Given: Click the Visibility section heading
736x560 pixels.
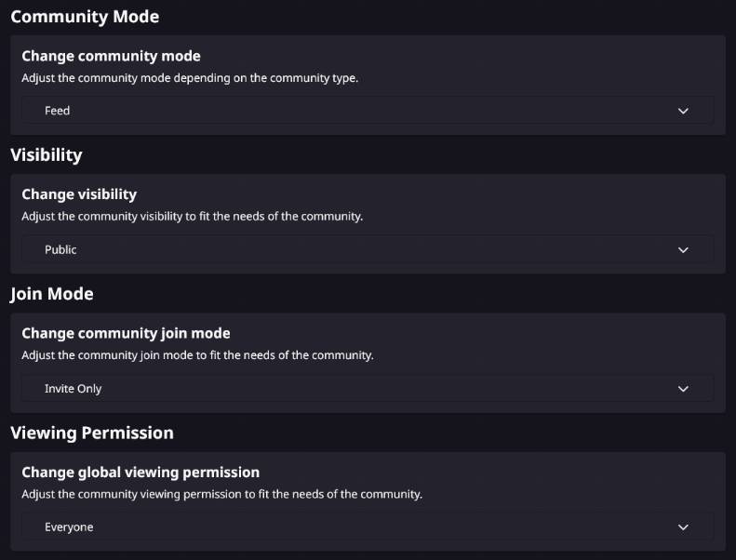Looking at the screenshot, I should 47,155.
